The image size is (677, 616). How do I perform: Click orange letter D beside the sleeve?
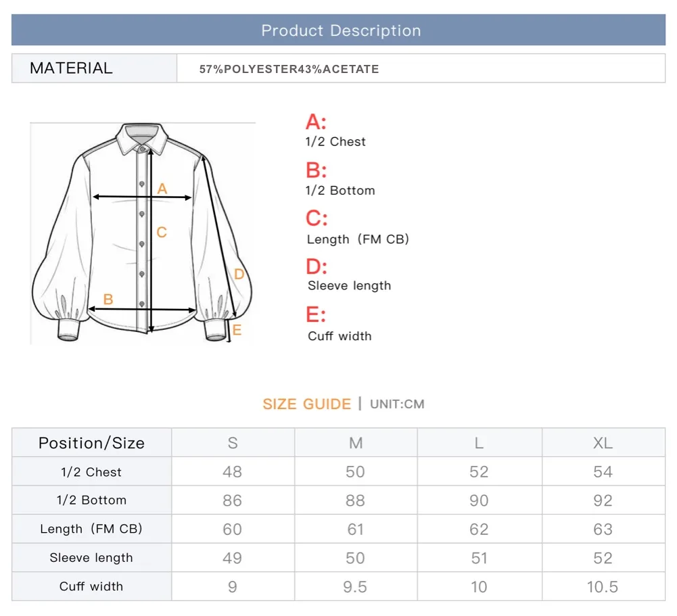point(239,275)
